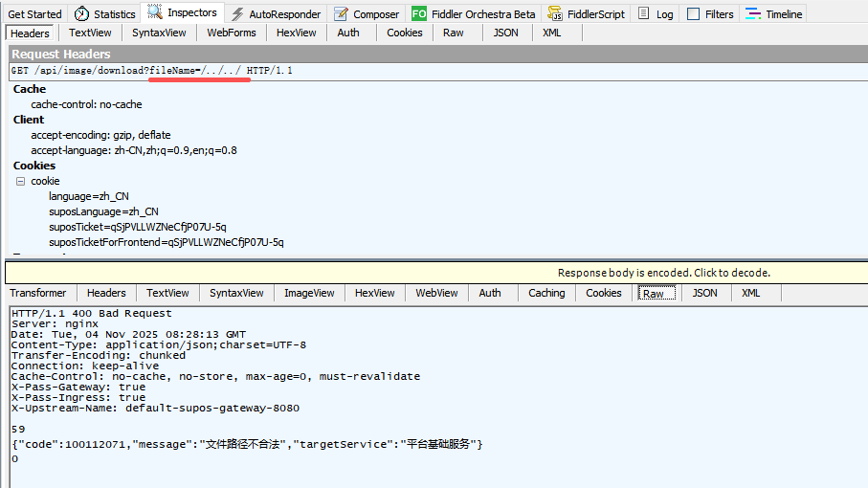Click the response body decode banner
This screenshot has width=868, height=488.
pos(663,273)
